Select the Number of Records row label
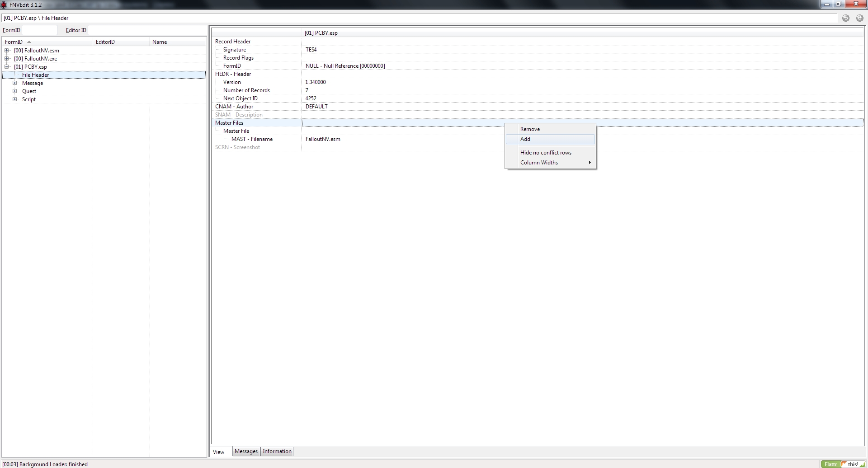The image size is (868, 468). (246, 90)
